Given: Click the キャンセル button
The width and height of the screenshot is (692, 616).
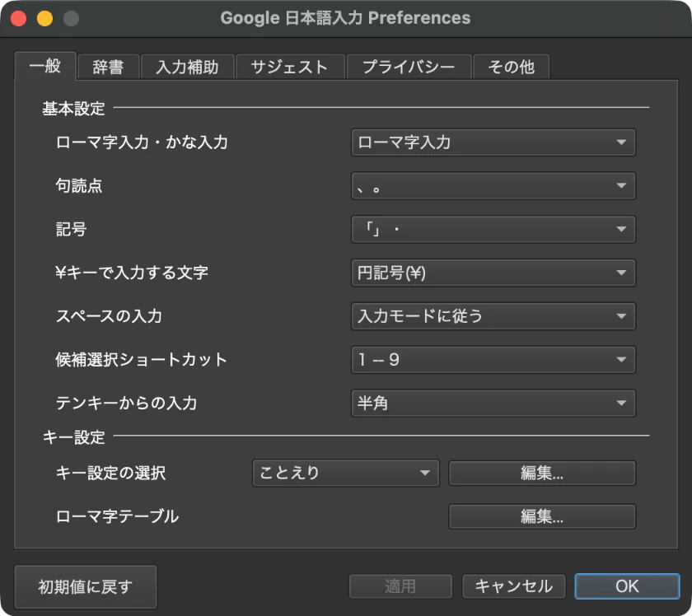Looking at the screenshot, I should tap(514, 586).
